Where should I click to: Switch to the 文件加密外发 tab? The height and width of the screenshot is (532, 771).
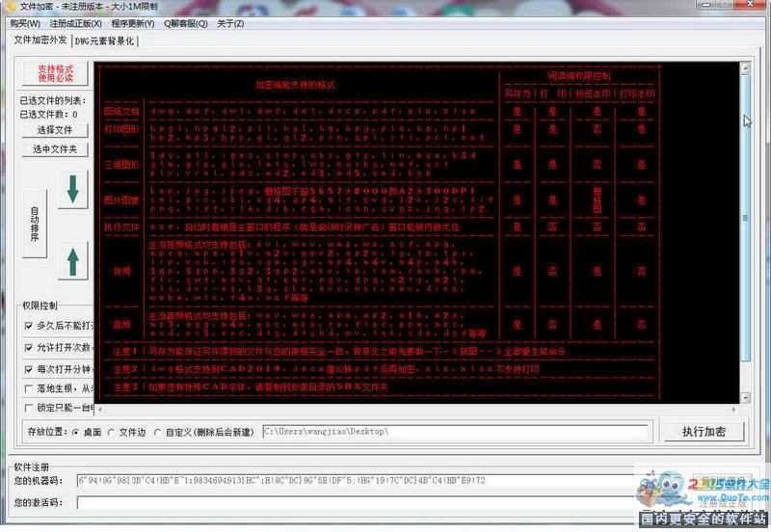tap(40, 40)
